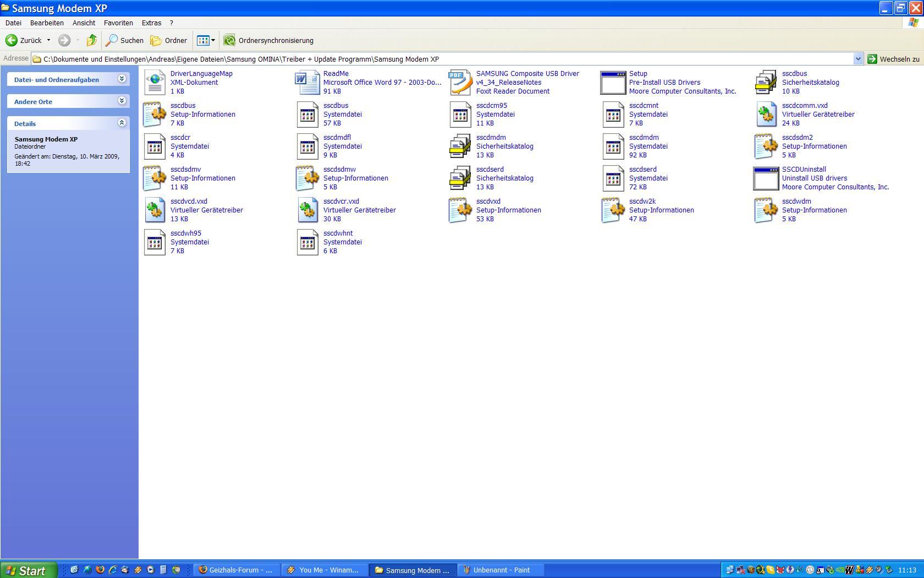Open the Favoriten menu

[118, 23]
